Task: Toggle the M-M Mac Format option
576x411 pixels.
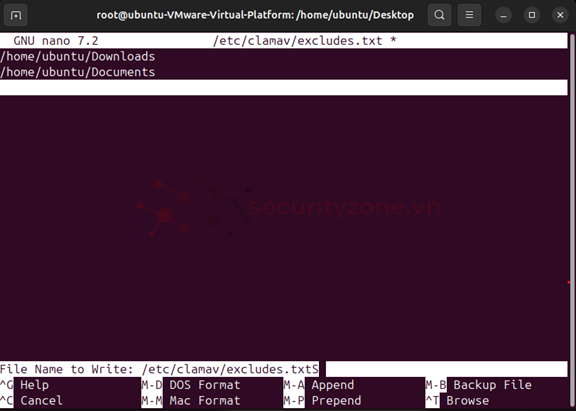Action: (191, 401)
